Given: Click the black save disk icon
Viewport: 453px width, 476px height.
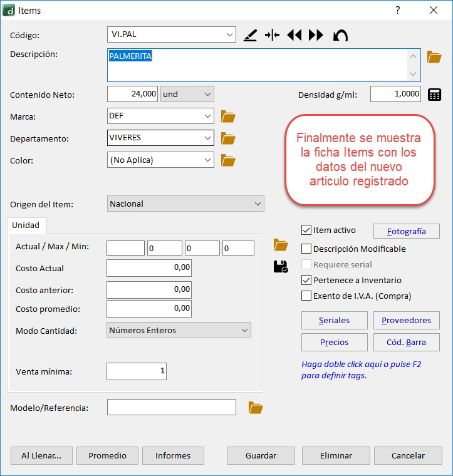Looking at the screenshot, I should coord(281,266).
